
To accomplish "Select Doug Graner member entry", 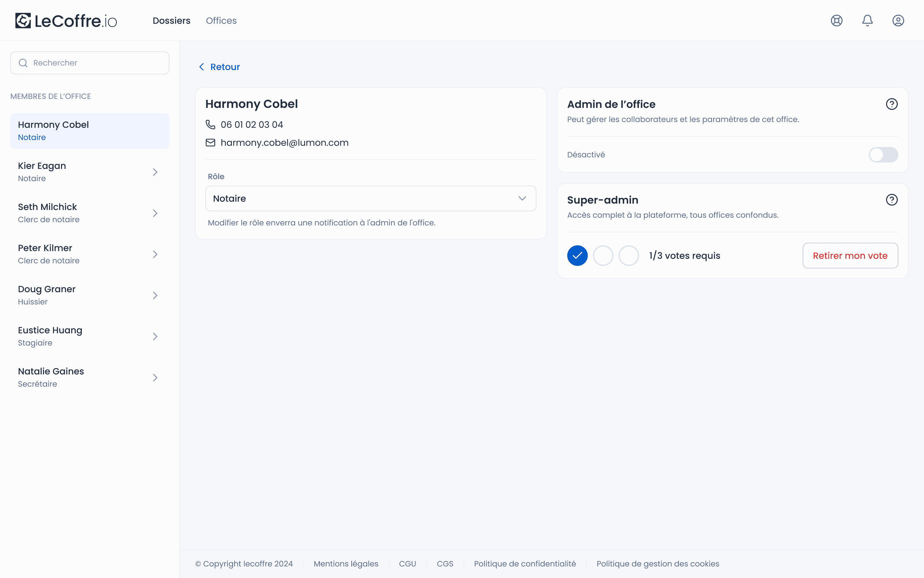I will [x=90, y=295].
